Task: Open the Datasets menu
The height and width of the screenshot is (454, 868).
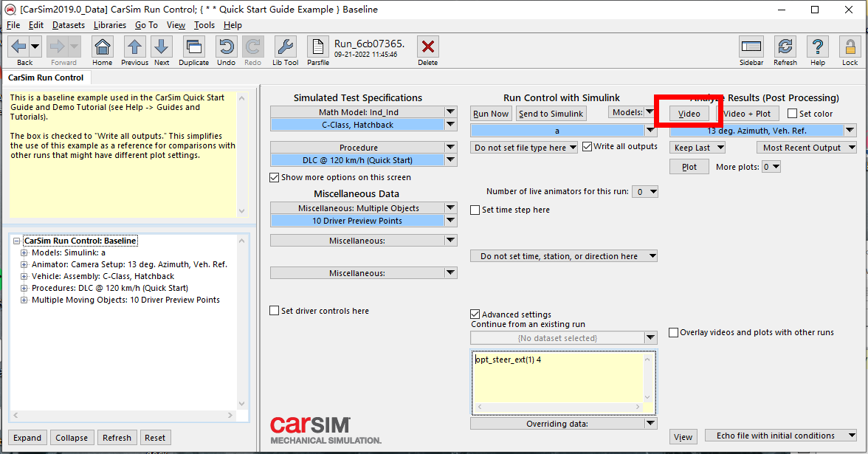Action: (x=69, y=25)
